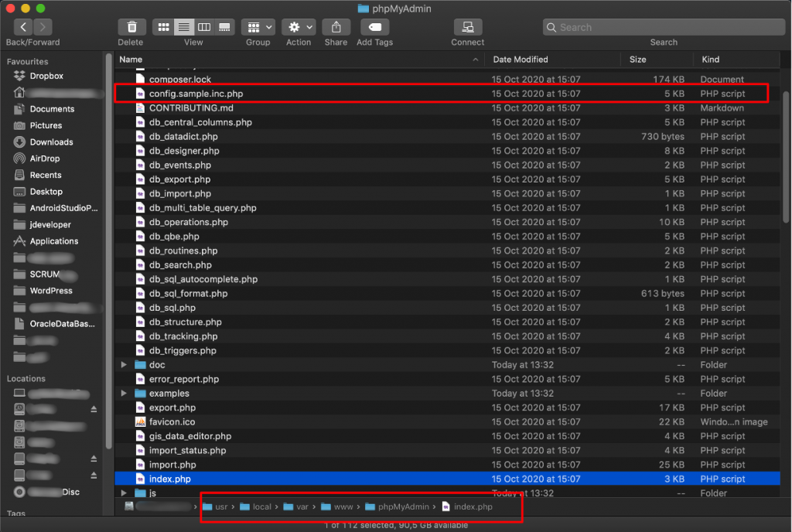Viewport: 792px width, 532px height.
Task: Click the file list vertical scrollbar
Action: click(786, 156)
